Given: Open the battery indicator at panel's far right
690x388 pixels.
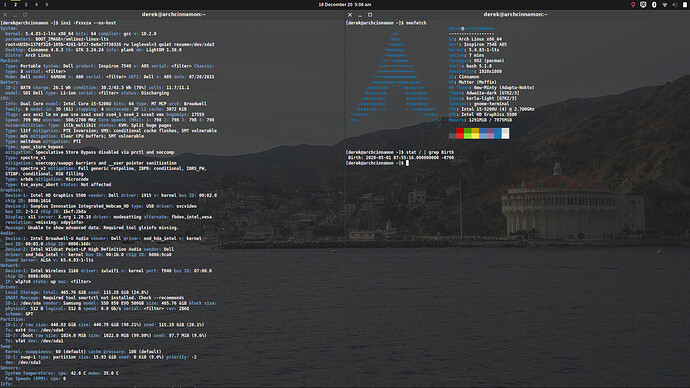Looking at the screenshot, I should pyautogui.click(x=685, y=4).
